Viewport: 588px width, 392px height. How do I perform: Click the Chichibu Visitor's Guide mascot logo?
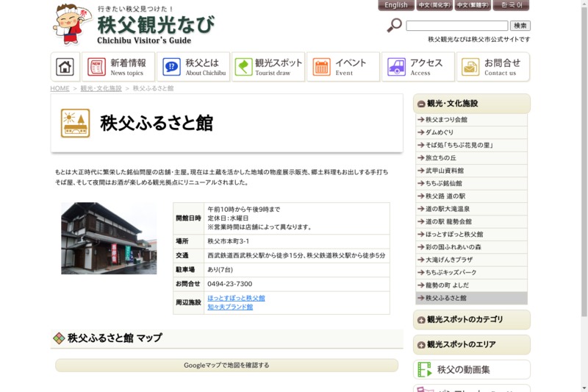pyautogui.click(x=73, y=24)
